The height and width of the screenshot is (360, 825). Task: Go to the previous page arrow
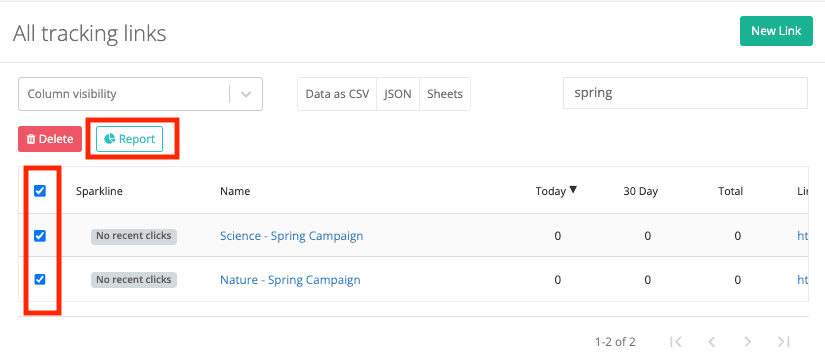click(x=712, y=342)
